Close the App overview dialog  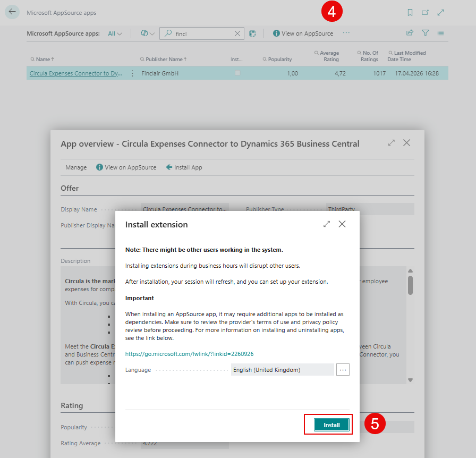[406, 143]
